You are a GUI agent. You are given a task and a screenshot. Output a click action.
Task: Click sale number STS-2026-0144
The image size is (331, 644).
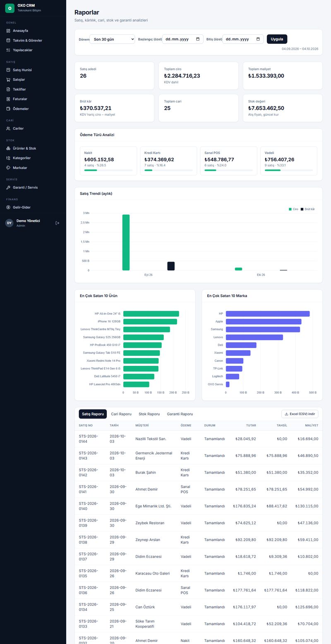pos(89,439)
